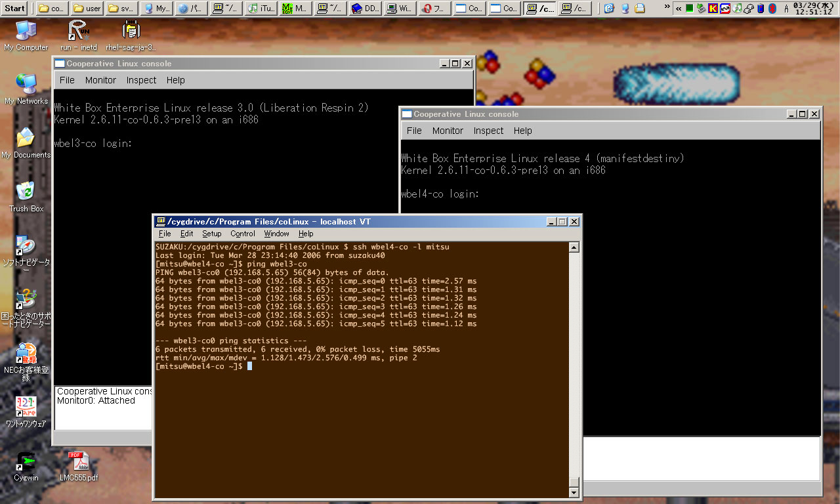The width and height of the screenshot is (840, 504).
Task: Click the user folder taskbar button
Action: coord(87,9)
